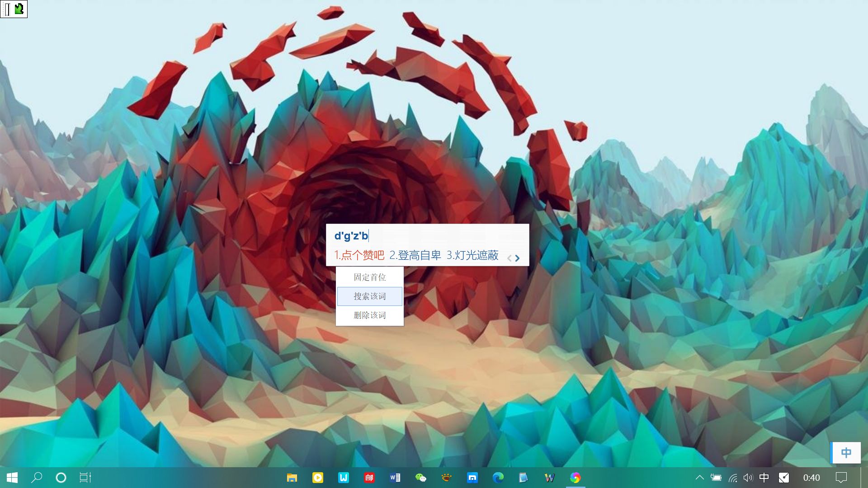Open File Explorer from the taskbar
Viewport: 868px width, 488px height.
click(292, 478)
